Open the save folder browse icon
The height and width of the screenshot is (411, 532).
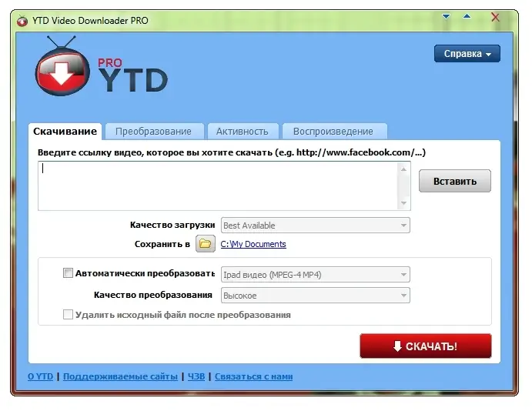pyautogui.click(x=206, y=243)
